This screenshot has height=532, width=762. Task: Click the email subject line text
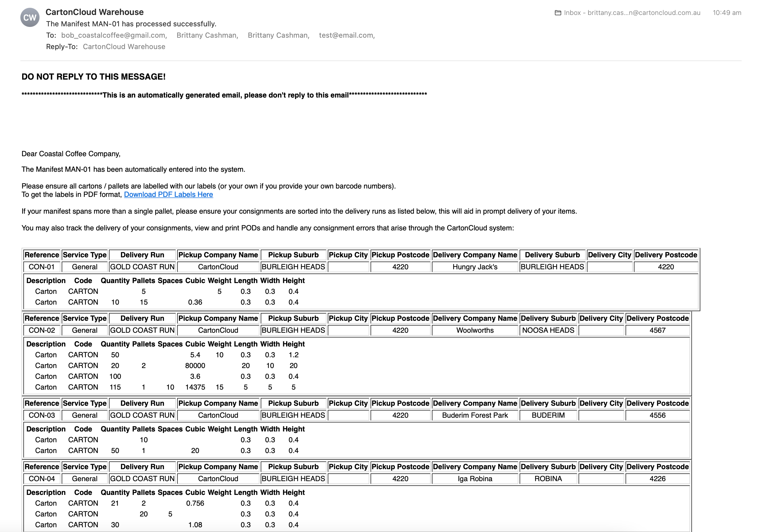(131, 24)
